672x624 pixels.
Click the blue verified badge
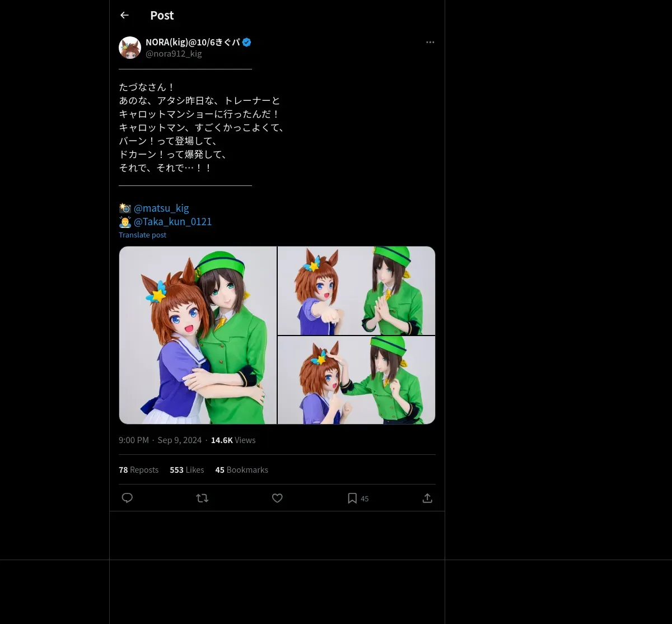coord(246,42)
